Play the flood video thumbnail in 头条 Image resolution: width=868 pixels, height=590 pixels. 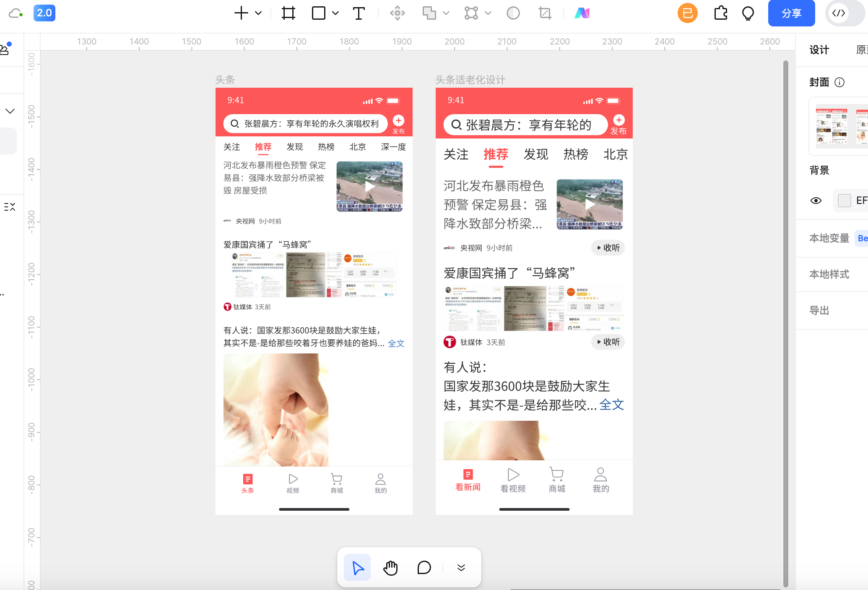369,186
